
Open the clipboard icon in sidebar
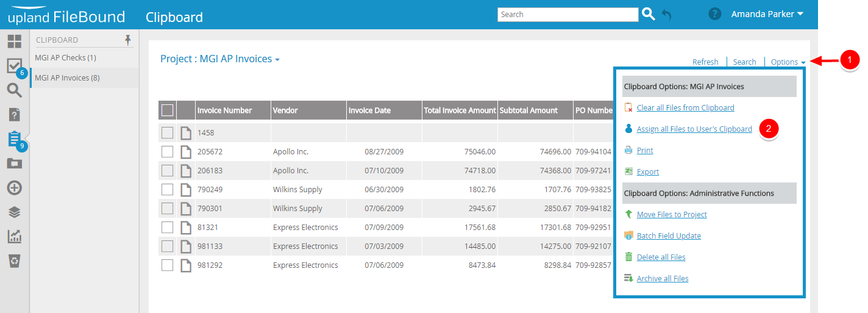coord(14,139)
